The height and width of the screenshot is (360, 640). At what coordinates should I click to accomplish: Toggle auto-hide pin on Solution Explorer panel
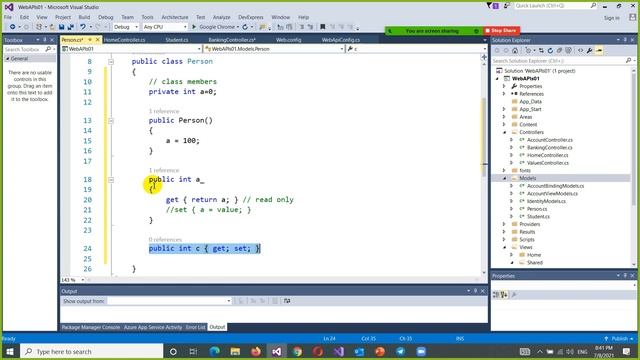point(625,40)
